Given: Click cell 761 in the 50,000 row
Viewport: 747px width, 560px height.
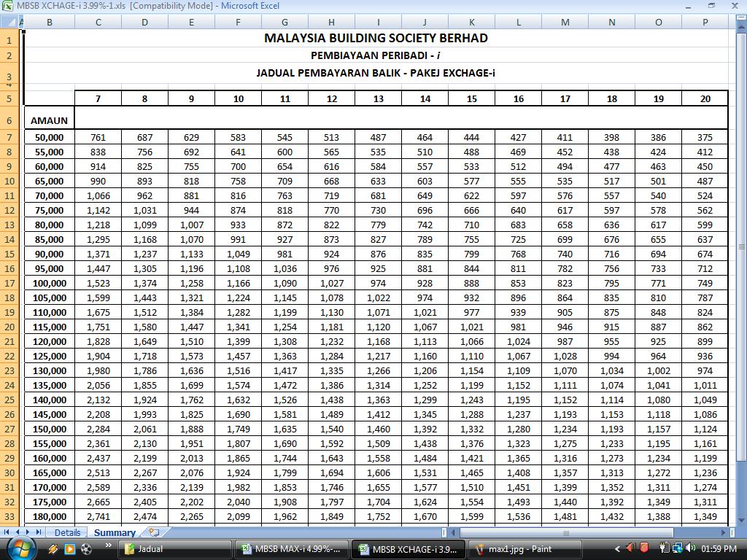Looking at the screenshot, I should pyautogui.click(x=98, y=138).
